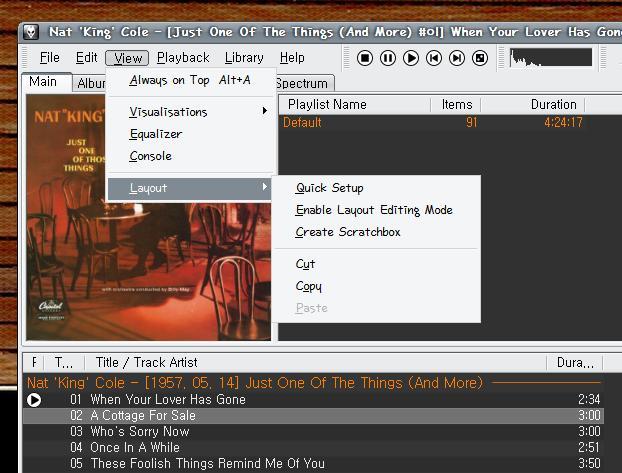Open the Equalizer window

[x=190, y=134]
